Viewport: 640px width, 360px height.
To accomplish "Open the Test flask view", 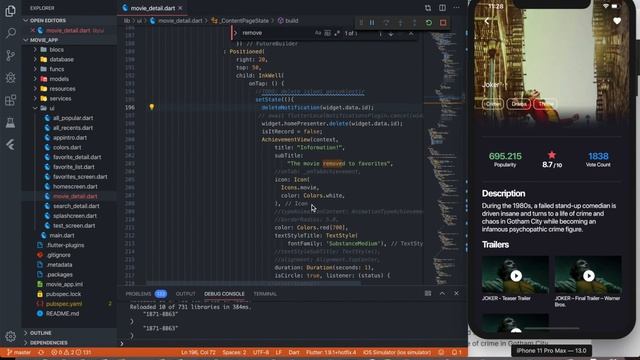I will point(11,122).
